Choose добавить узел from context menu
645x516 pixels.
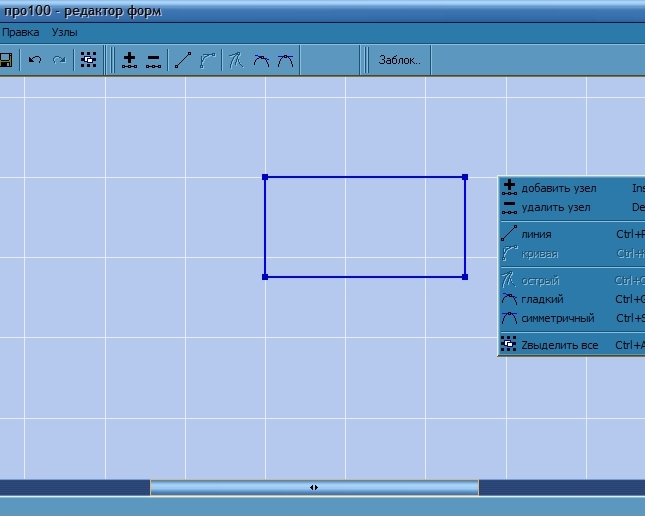click(x=558, y=188)
